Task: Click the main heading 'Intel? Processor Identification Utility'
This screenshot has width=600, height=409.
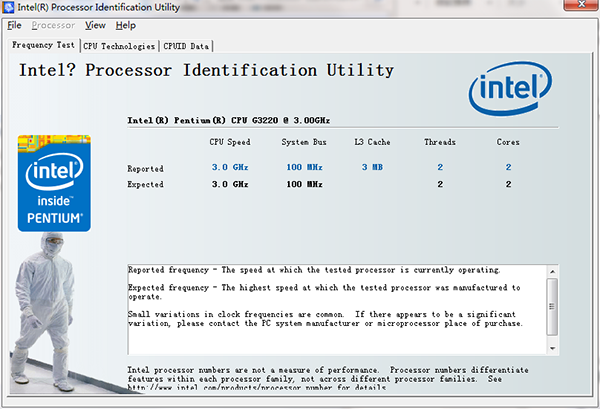Action: [206, 70]
